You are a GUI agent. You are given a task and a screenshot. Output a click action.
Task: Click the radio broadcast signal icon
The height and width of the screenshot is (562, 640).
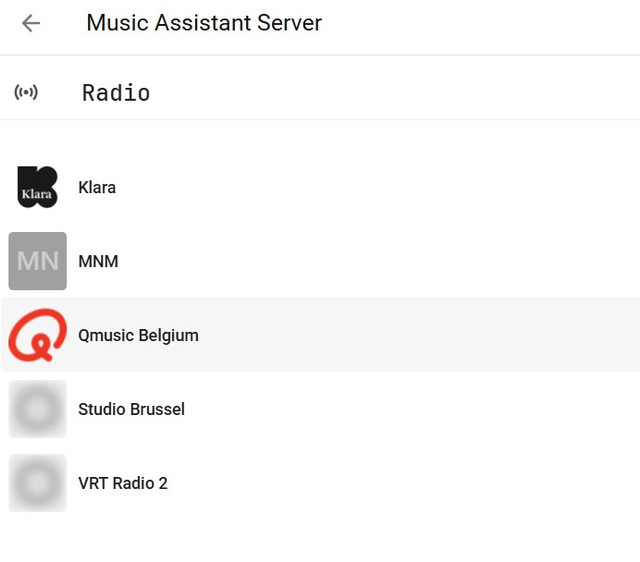[x=26, y=93]
